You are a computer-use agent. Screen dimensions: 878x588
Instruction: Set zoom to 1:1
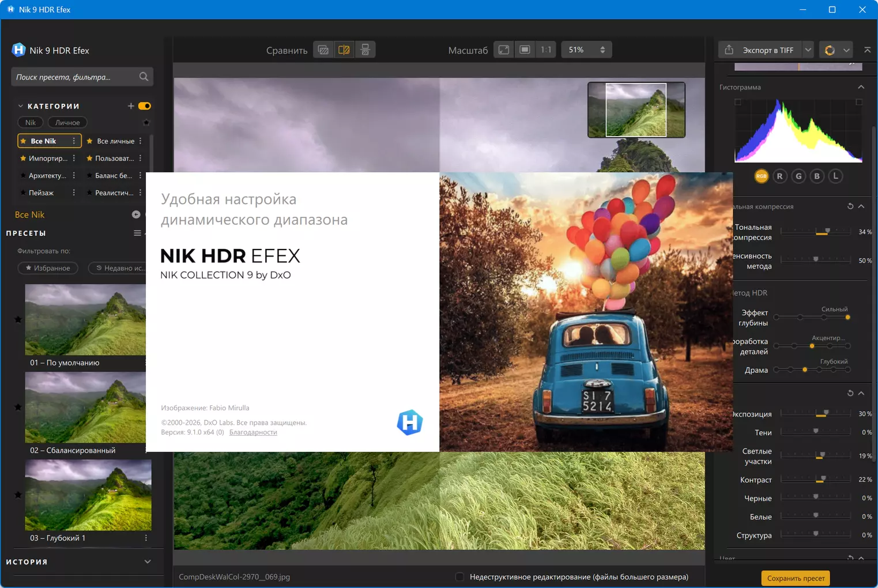(545, 50)
